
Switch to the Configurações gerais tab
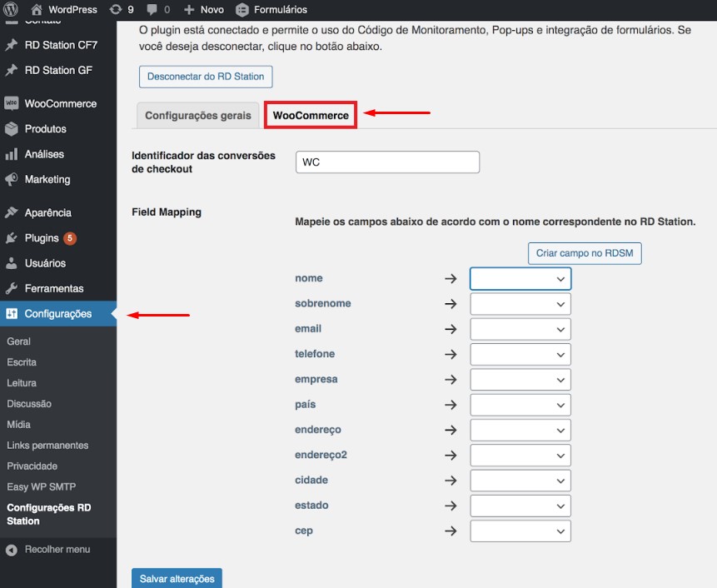[x=198, y=115]
